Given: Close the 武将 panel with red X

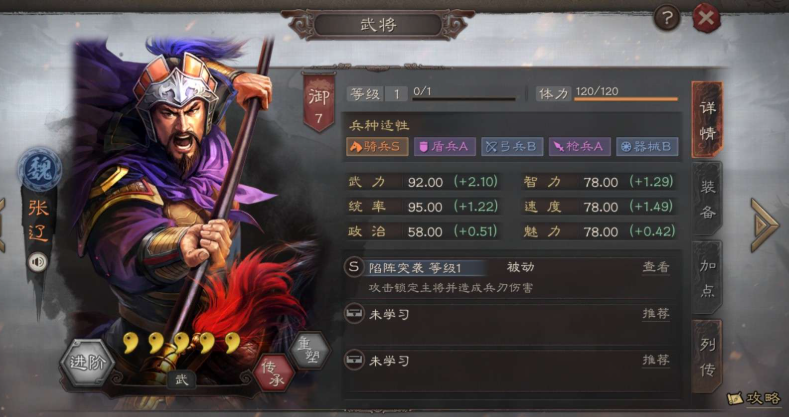Looking at the screenshot, I should [706, 19].
